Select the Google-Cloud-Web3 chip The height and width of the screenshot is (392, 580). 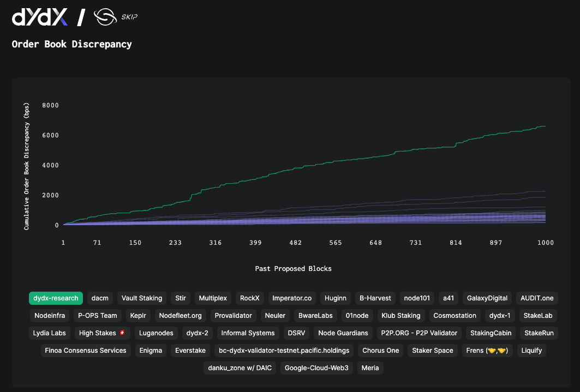click(x=316, y=367)
